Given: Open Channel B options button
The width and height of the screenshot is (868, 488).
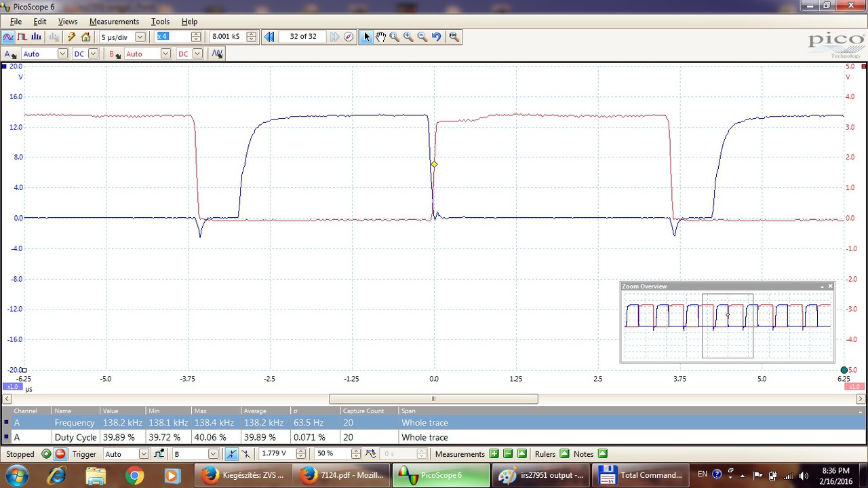Looking at the screenshot, I should (115, 54).
